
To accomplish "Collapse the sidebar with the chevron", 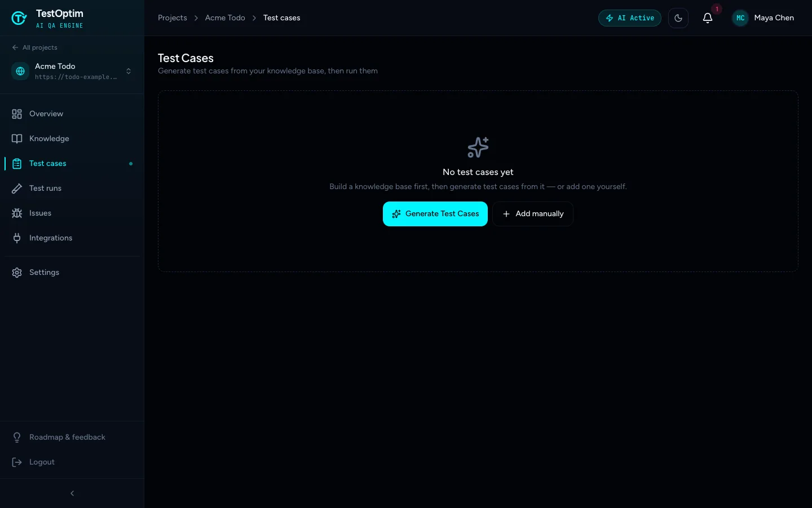I will 72,493.
